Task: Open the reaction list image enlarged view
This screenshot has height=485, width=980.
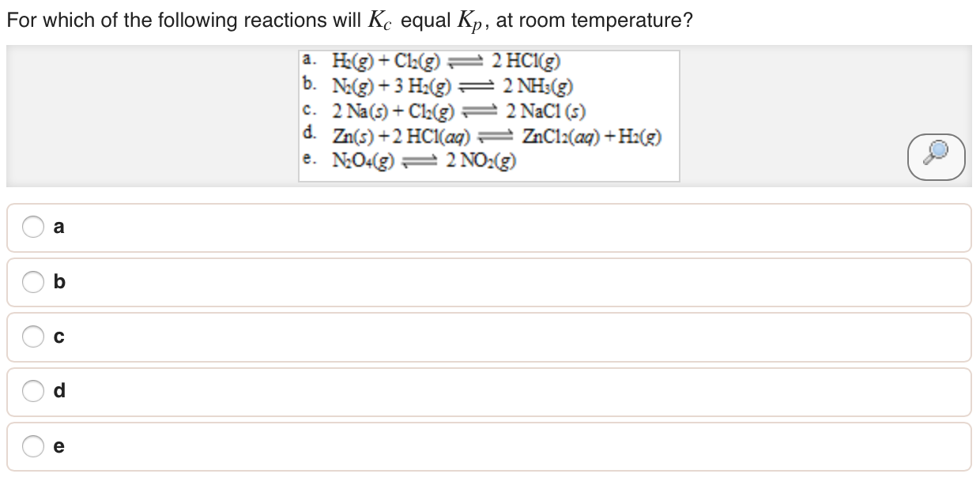Action: pyautogui.click(x=936, y=156)
